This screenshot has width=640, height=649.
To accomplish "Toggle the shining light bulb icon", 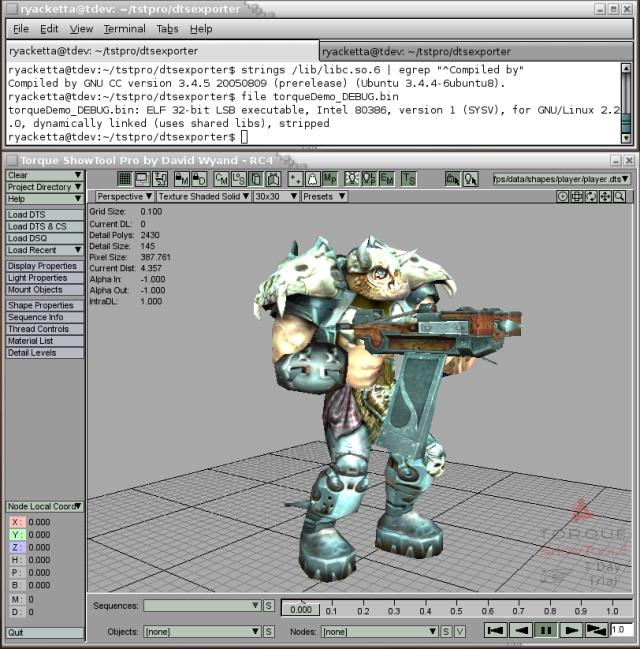I will 351,179.
